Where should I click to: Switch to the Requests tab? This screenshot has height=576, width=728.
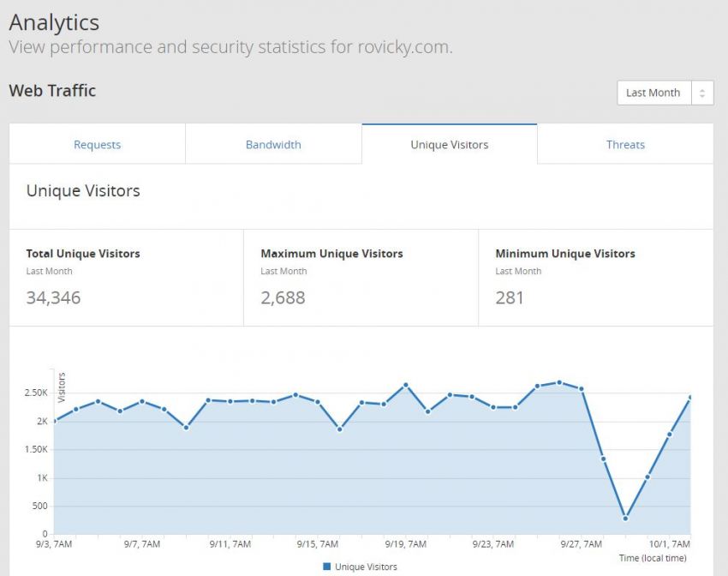[x=97, y=145]
